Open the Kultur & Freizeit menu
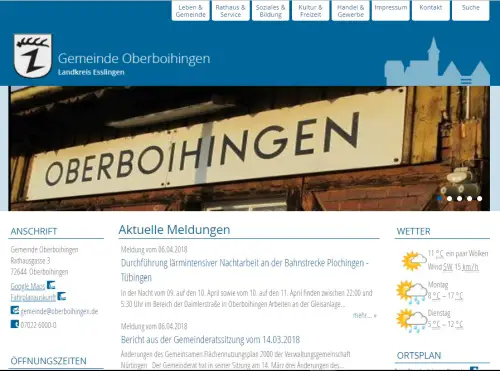The image size is (500, 371). pyautogui.click(x=310, y=11)
